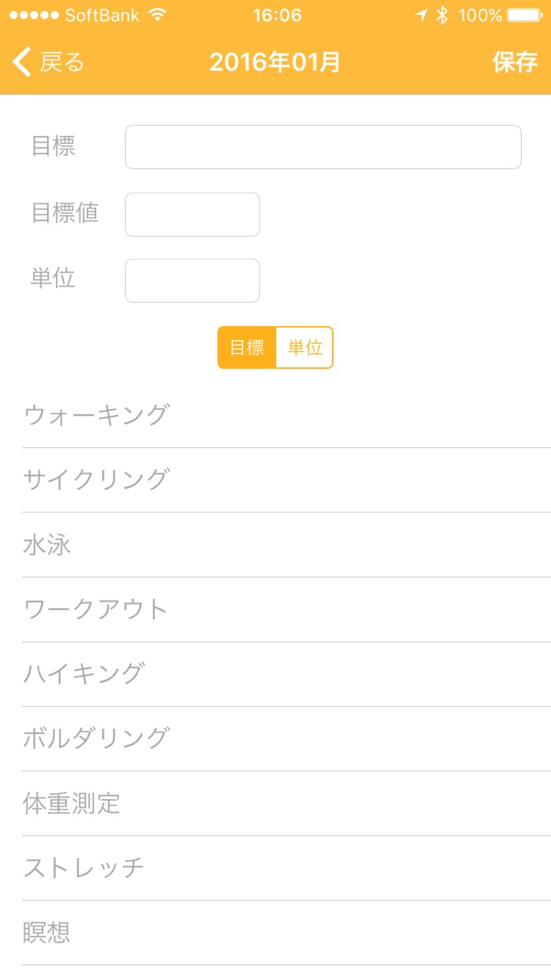Tap the 戻る back label
Screen dimensions: 551x980
61,61
